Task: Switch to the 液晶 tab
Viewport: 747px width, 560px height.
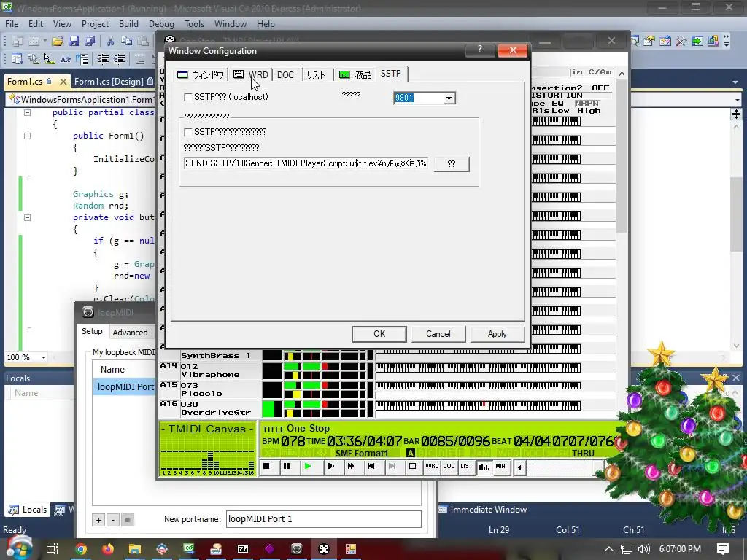Action: click(355, 75)
